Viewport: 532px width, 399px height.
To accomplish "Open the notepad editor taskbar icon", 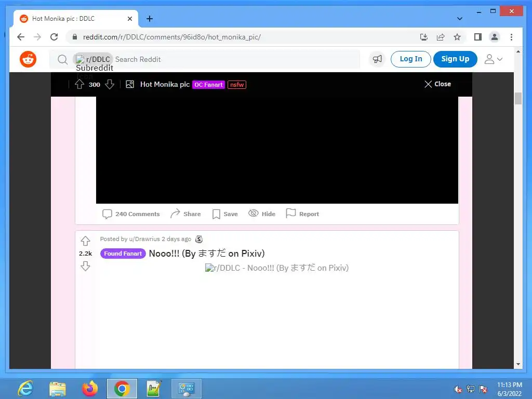I will click(x=154, y=389).
